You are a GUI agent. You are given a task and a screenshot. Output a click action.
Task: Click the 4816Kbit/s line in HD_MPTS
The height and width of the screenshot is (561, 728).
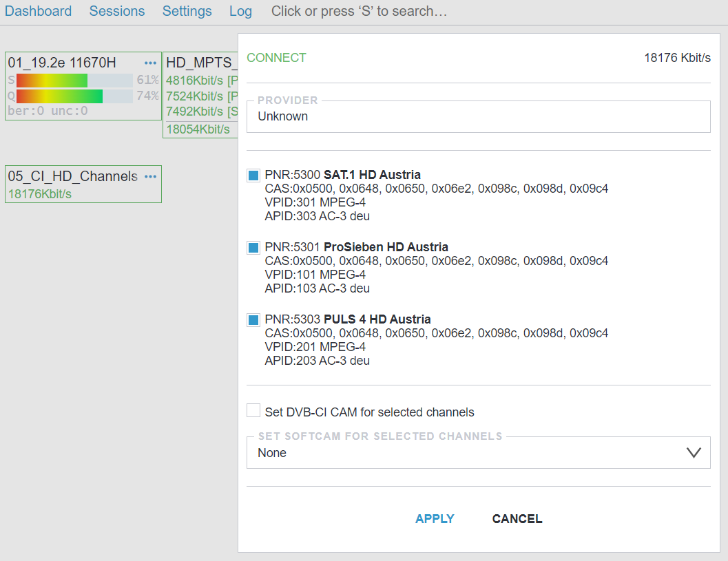(202, 81)
